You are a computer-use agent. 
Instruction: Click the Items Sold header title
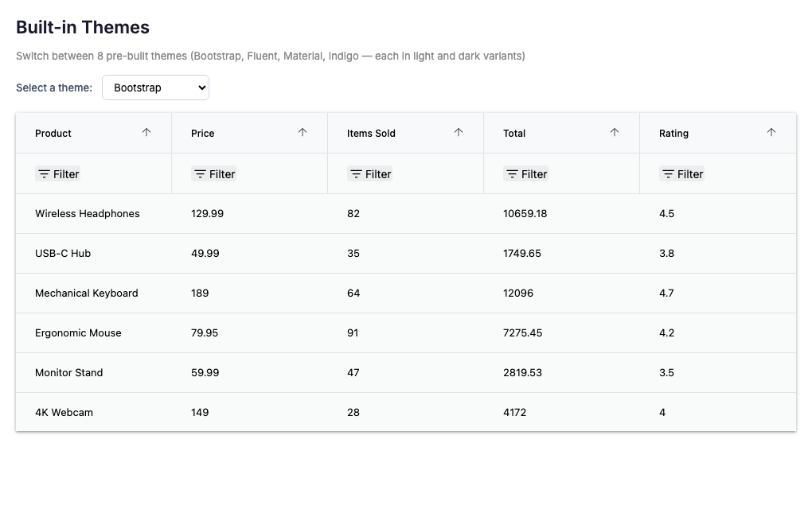point(371,134)
